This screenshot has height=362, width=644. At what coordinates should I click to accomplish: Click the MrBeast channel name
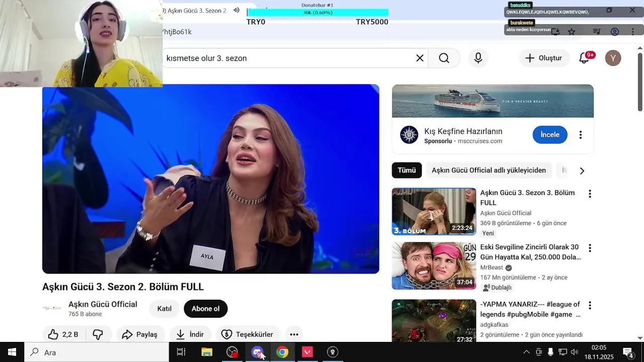pyautogui.click(x=492, y=267)
